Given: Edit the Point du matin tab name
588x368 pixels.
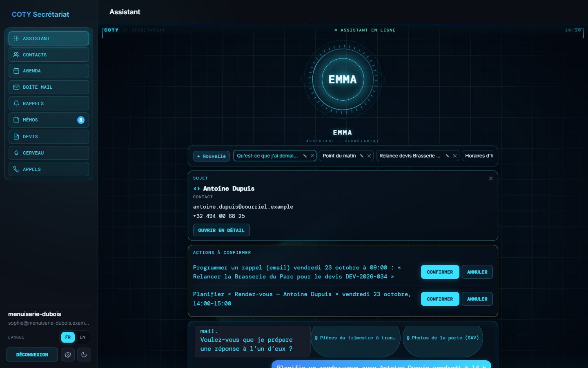Looking at the screenshot, I should (361, 156).
